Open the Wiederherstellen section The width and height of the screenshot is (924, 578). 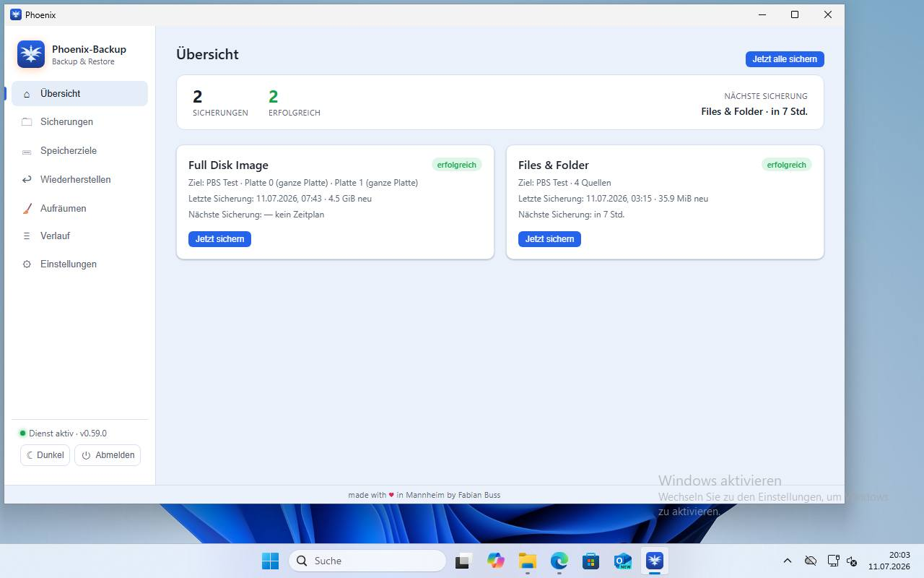[79, 179]
